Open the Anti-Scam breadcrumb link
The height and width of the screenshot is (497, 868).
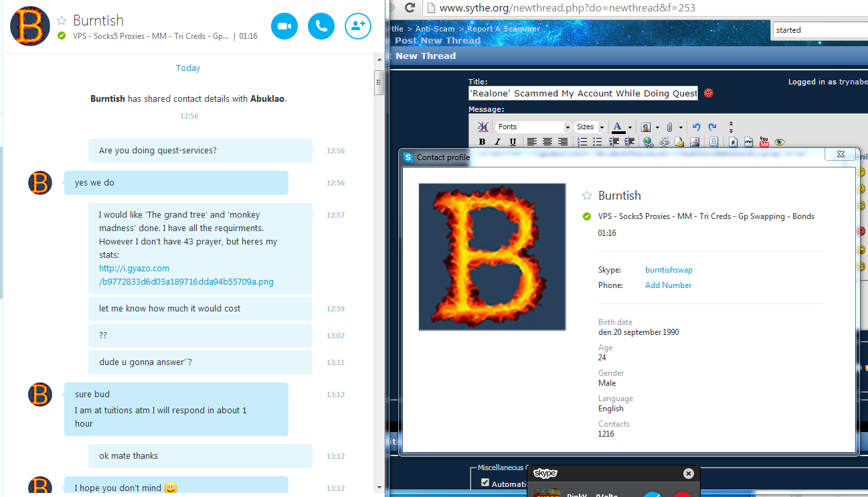[435, 29]
